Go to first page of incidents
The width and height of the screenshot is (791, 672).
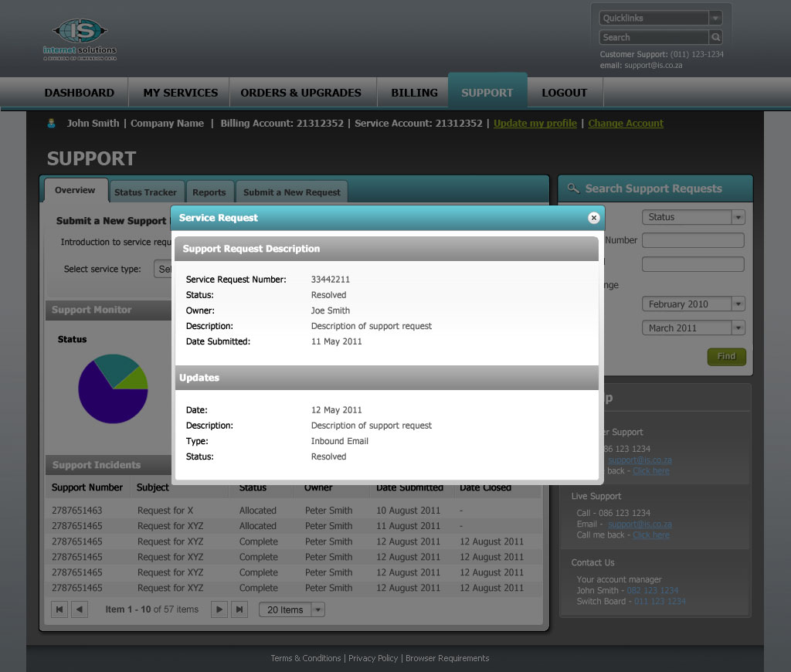point(59,609)
